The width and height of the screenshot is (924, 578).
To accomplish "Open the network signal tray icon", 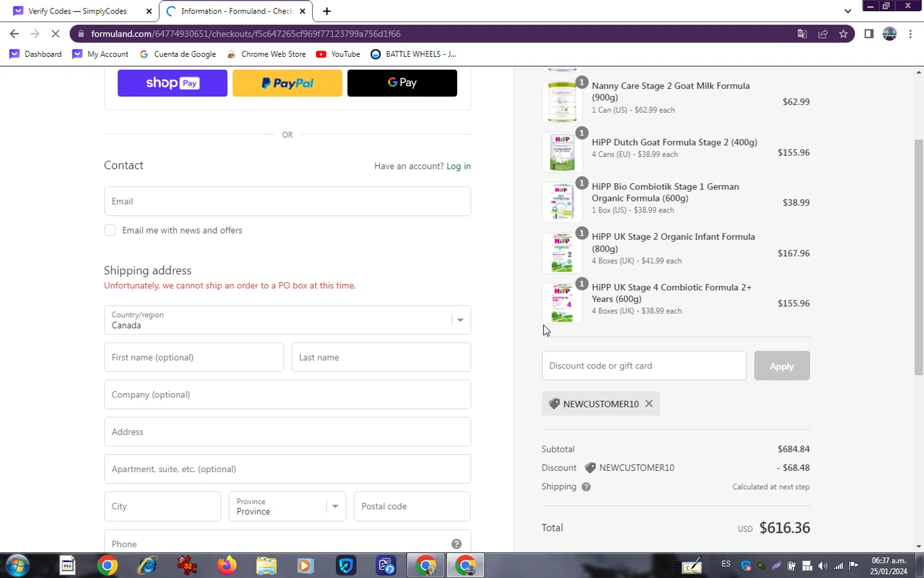I will (x=838, y=566).
